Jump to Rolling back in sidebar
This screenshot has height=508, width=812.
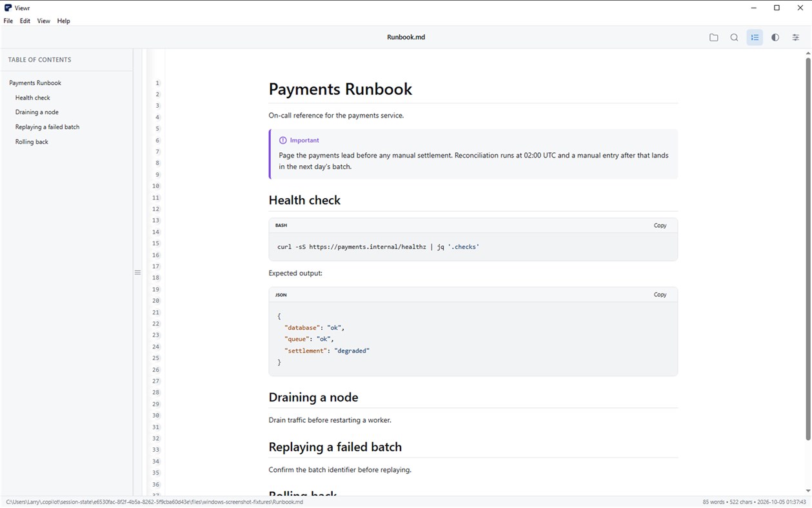click(32, 142)
